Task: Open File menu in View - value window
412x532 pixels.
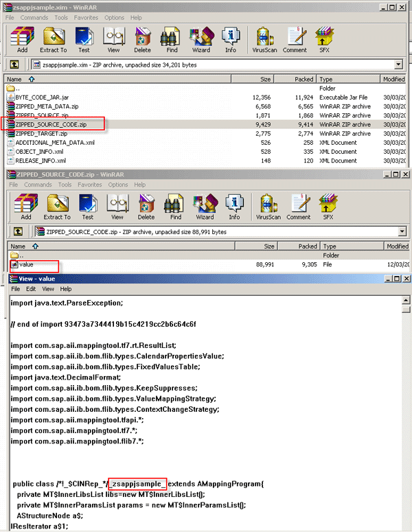Action: point(16,289)
